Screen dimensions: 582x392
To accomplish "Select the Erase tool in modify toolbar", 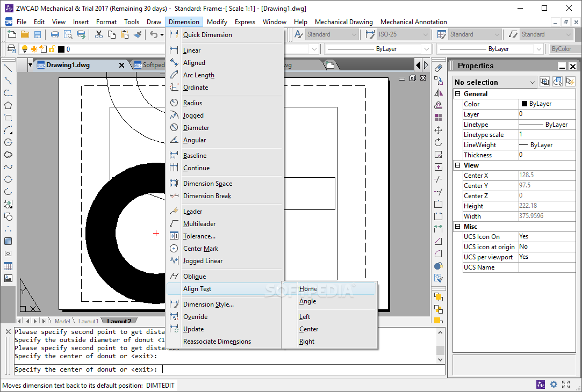I will tap(439, 68).
